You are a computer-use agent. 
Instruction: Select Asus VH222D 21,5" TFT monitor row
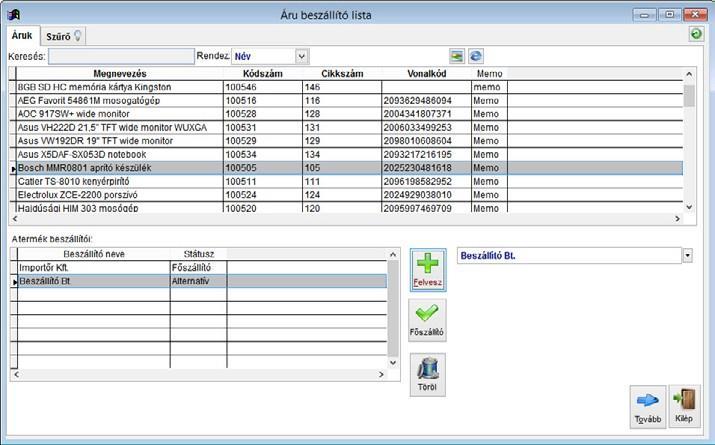349,127
